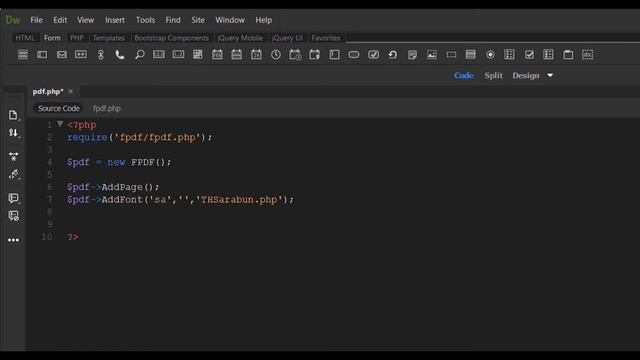This screenshot has height=360, width=640.
Task: Insert a Week field icon
Action: (x=236, y=55)
